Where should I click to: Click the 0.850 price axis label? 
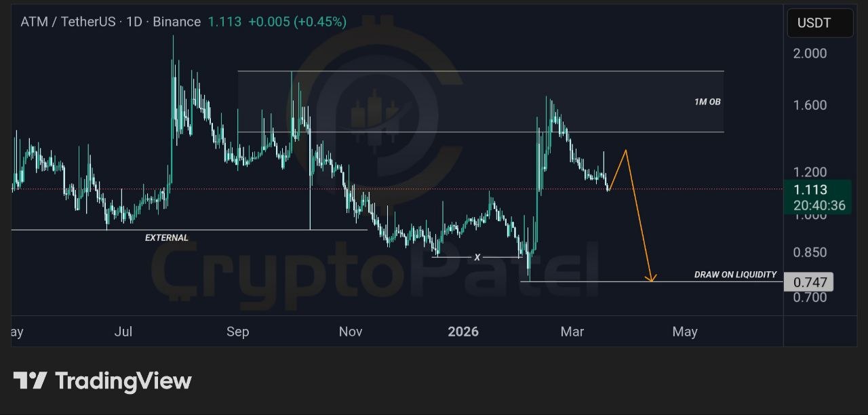click(x=810, y=252)
